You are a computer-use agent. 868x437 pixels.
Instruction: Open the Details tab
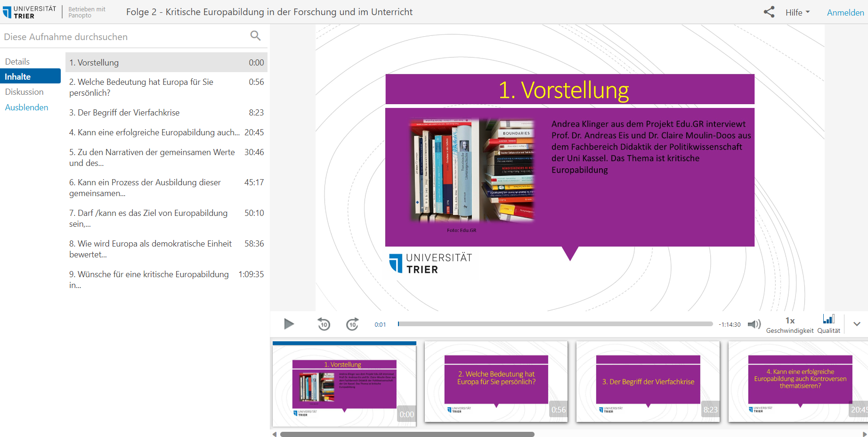[17, 62]
